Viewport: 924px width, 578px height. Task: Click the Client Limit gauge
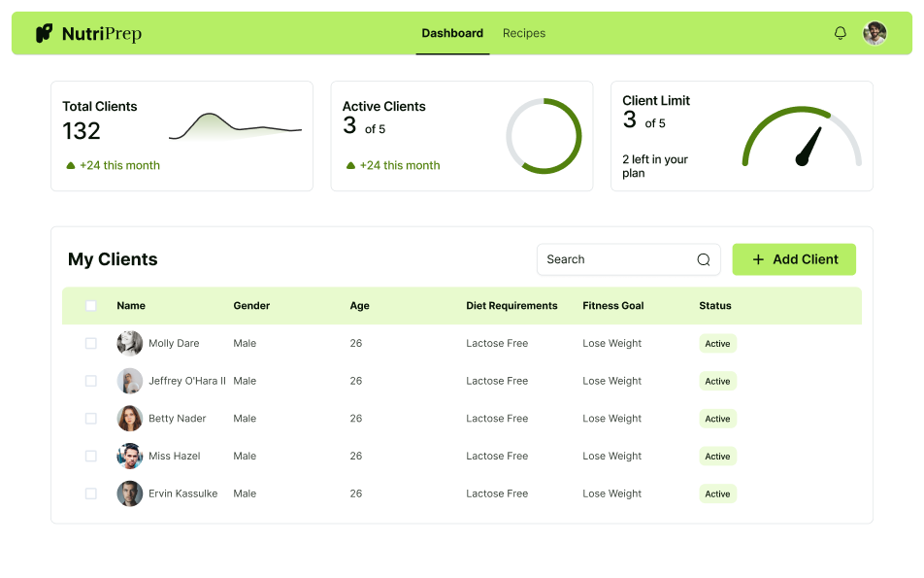(x=802, y=139)
